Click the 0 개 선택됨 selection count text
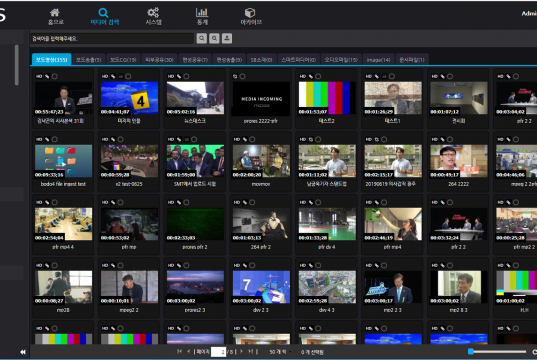This screenshot has height=360, width=537. click(312, 352)
